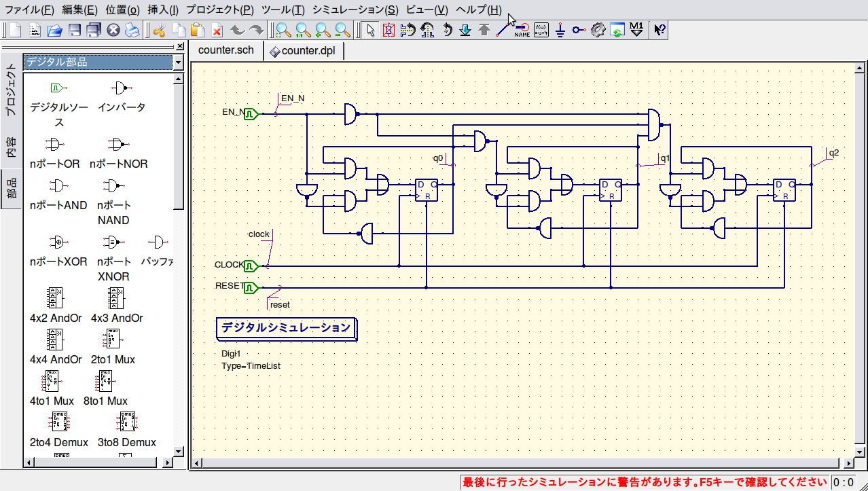Run simulation with the gear icon

598,30
